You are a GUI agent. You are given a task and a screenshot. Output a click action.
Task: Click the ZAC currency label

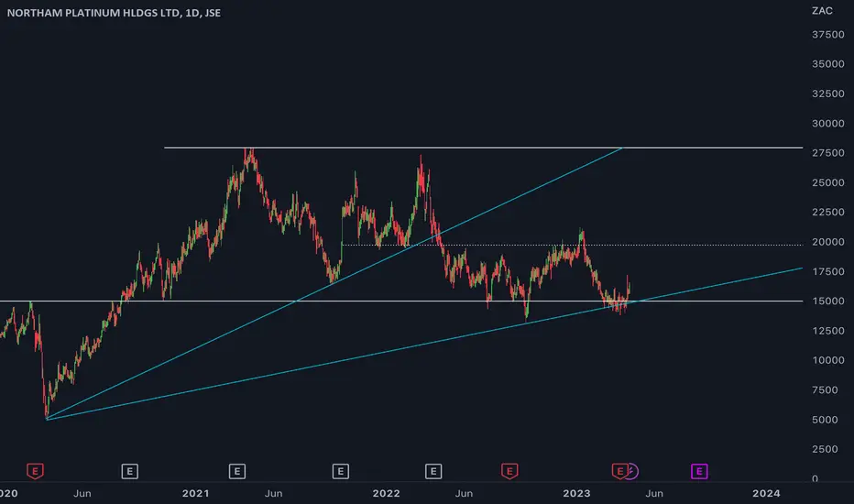point(822,11)
